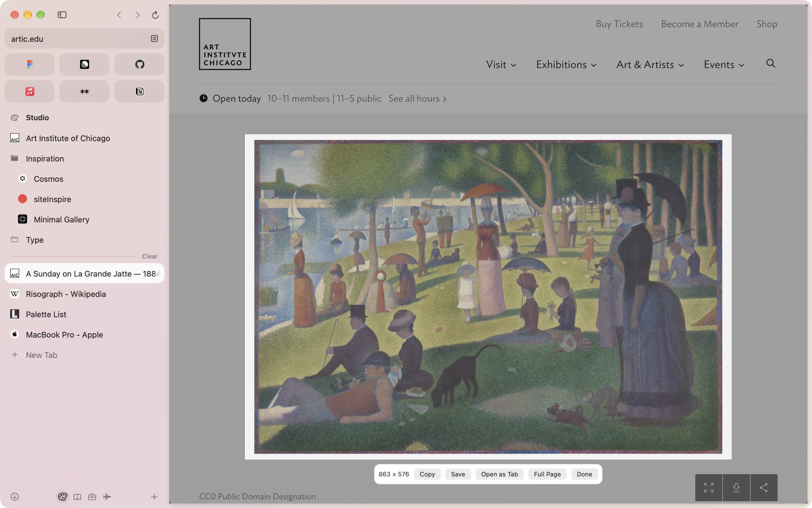Click See all hours link

pyautogui.click(x=417, y=99)
